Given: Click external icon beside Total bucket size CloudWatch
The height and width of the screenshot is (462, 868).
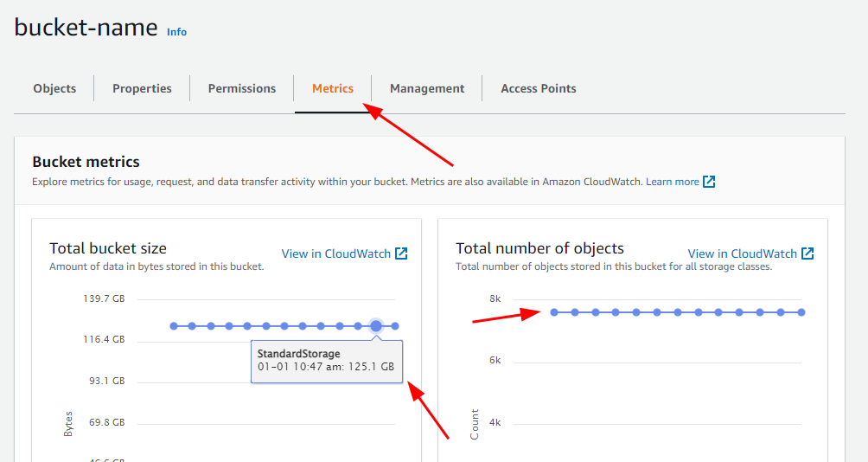Looking at the screenshot, I should [x=401, y=253].
